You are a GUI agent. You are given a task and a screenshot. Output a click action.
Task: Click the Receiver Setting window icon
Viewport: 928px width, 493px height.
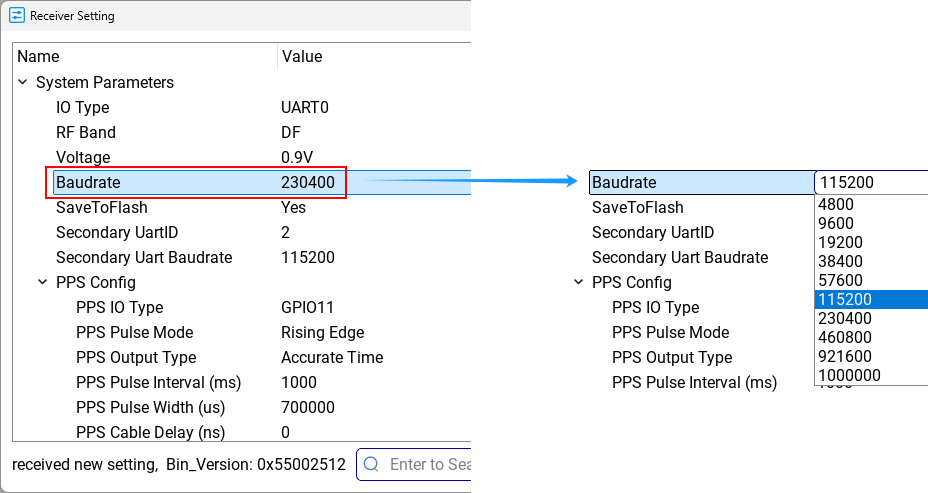[17, 15]
